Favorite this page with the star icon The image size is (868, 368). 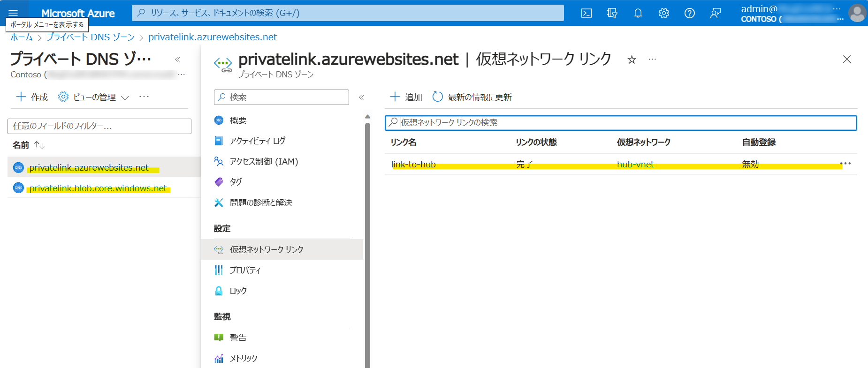click(x=632, y=60)
